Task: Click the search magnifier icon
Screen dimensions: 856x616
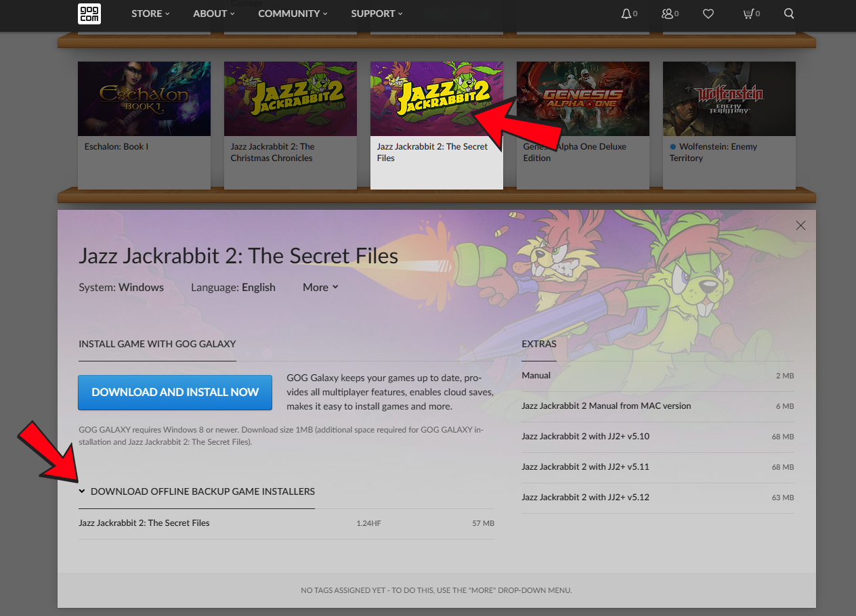Action: point(789,14)
